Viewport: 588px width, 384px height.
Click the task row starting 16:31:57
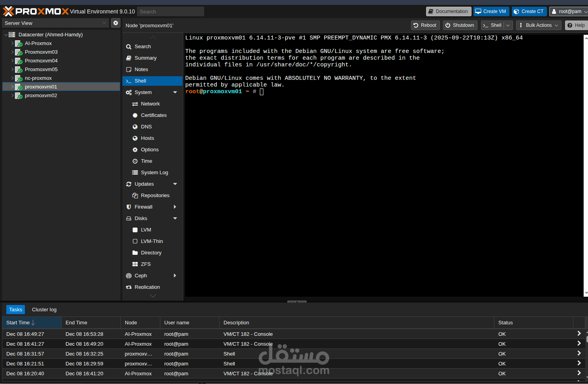coord(293,354)
